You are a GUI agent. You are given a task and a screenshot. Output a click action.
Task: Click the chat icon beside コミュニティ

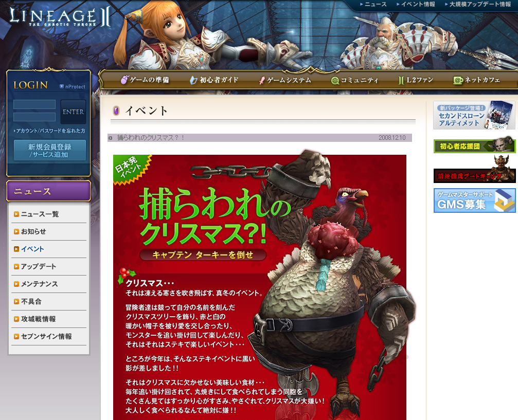tap(335, 81)
